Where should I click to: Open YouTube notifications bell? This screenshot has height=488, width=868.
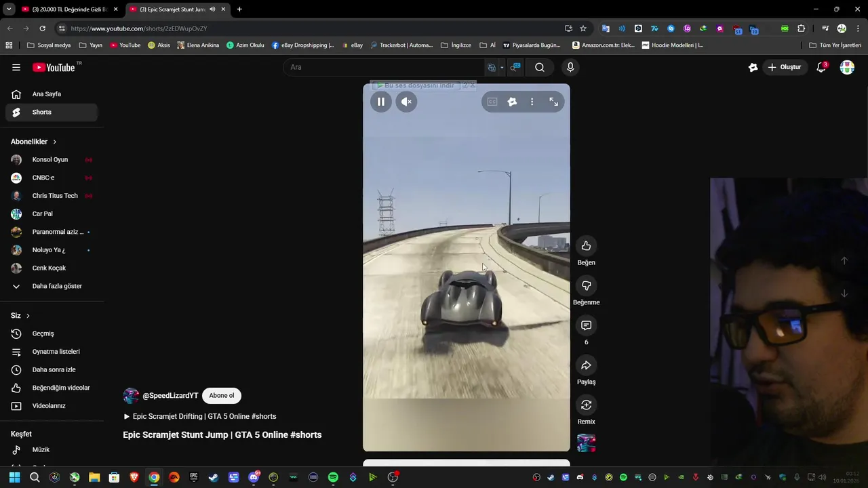821,67
